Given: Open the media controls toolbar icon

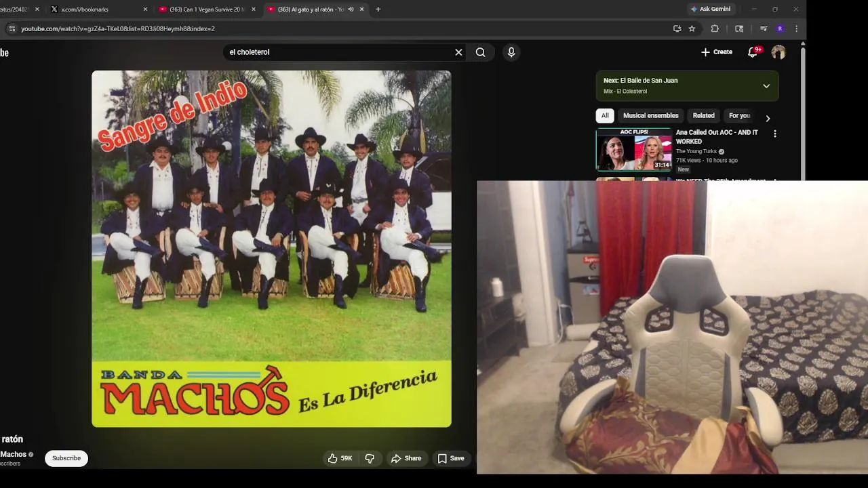Looking at the screenshot, I should point(764,28).
